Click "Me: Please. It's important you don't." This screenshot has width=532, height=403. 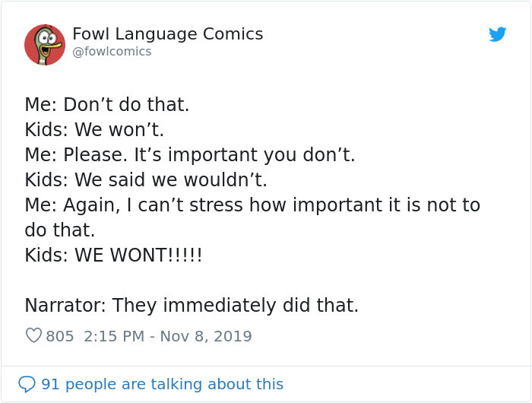190,155
